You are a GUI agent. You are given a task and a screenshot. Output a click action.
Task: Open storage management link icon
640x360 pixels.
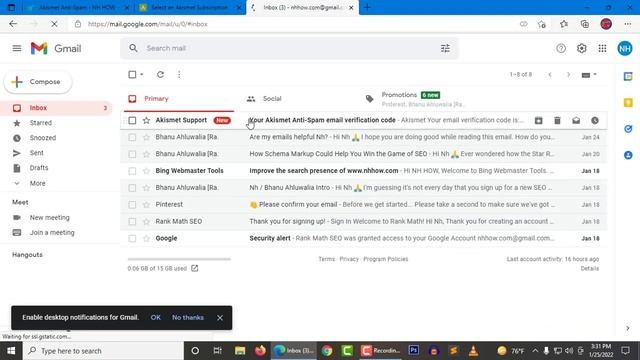pos(195,268)
